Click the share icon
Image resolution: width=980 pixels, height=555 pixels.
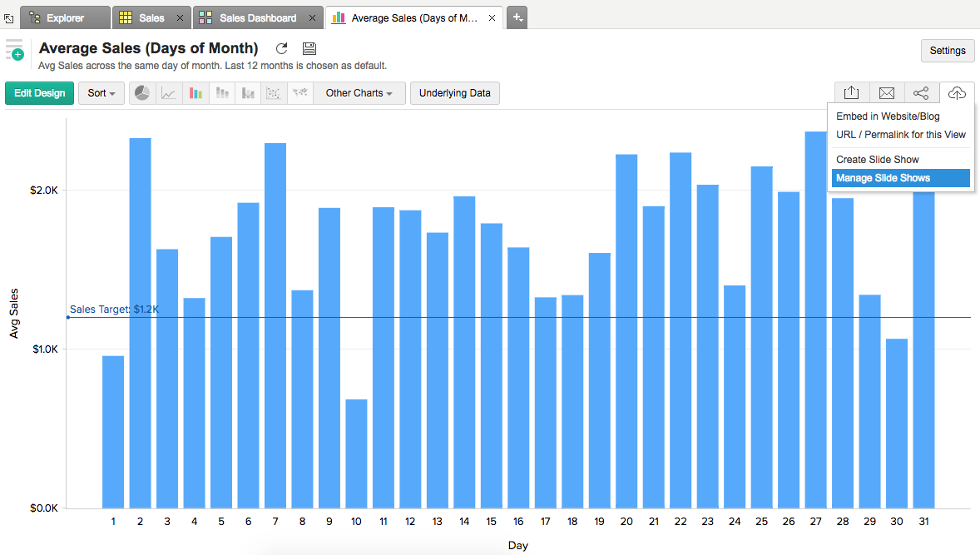921,93
